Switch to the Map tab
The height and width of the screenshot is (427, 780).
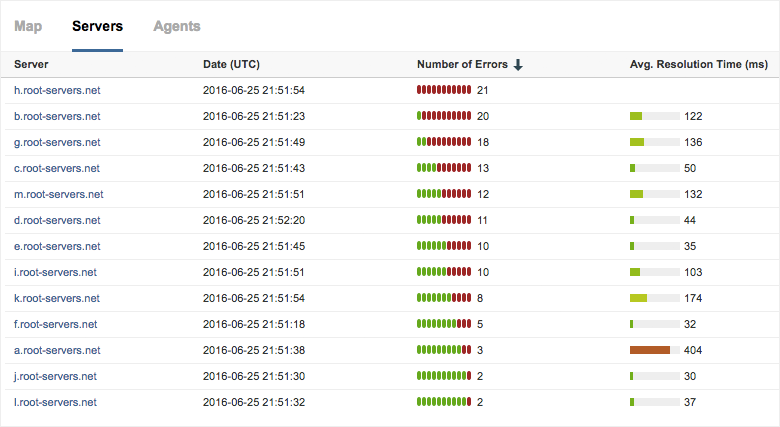[x=28, y=27]
